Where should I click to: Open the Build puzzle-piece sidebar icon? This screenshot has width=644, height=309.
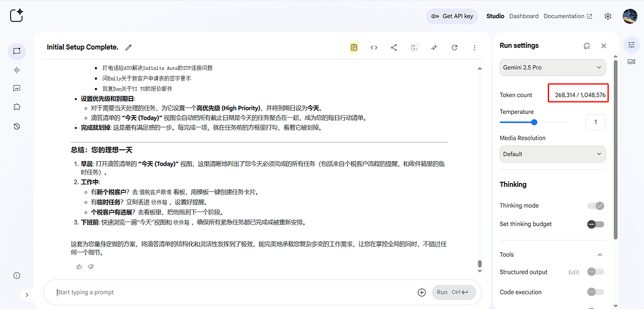(17, 107)
